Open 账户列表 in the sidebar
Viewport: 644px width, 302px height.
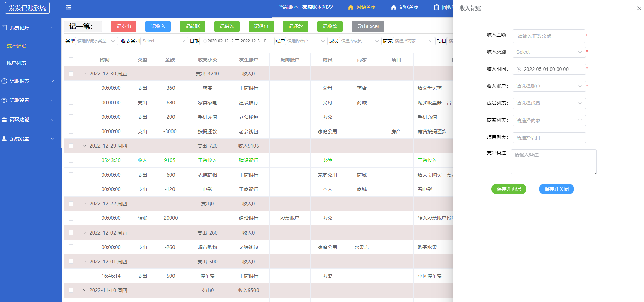(x=16, y=63)
